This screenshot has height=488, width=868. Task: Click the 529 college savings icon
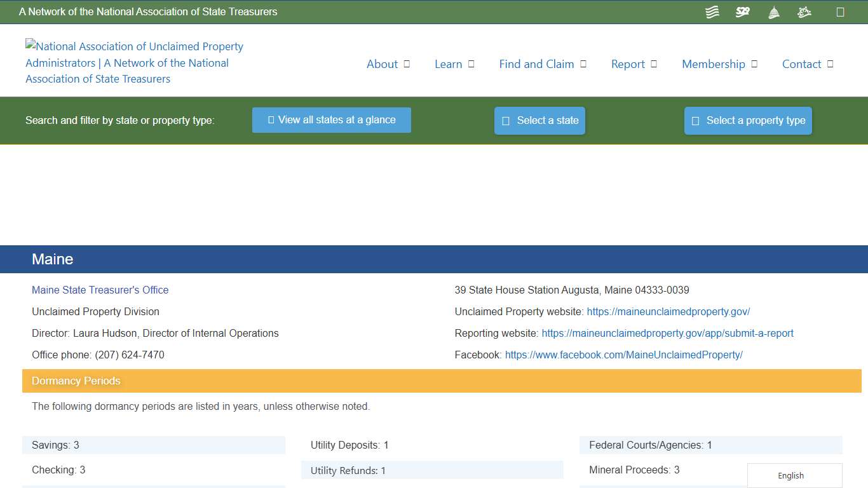pyautogui.click(x=742, y=11)
